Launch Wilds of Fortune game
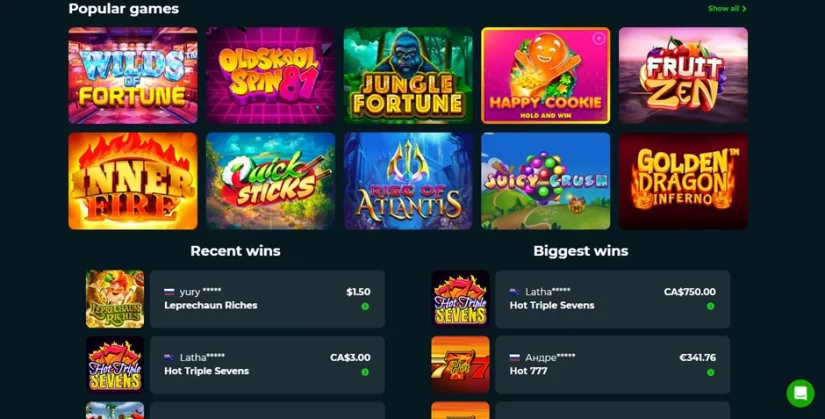 click(x=133, y=76)
